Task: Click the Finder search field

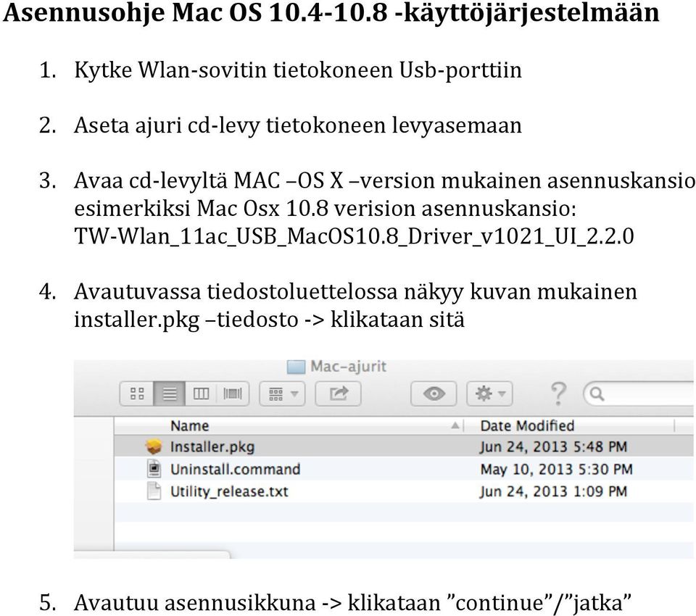Action: click(x=639, y=394)
